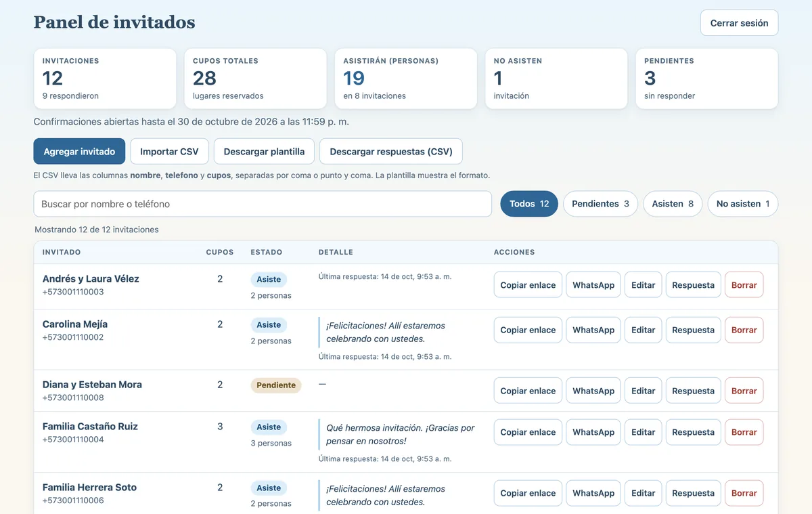
Task: Click the name Diana y Esteban Mora
Action: point(92,385)
